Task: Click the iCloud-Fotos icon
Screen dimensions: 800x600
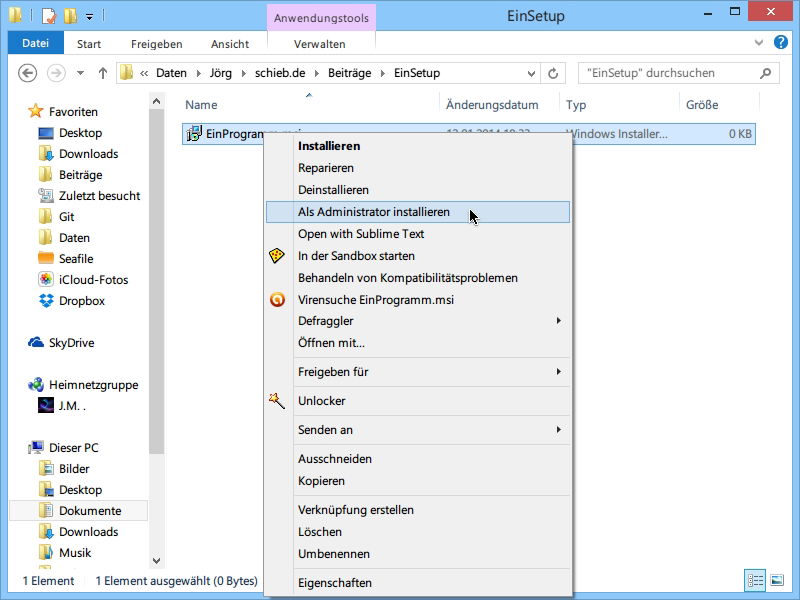Action: pyautogui.click(x=46, y=279)
